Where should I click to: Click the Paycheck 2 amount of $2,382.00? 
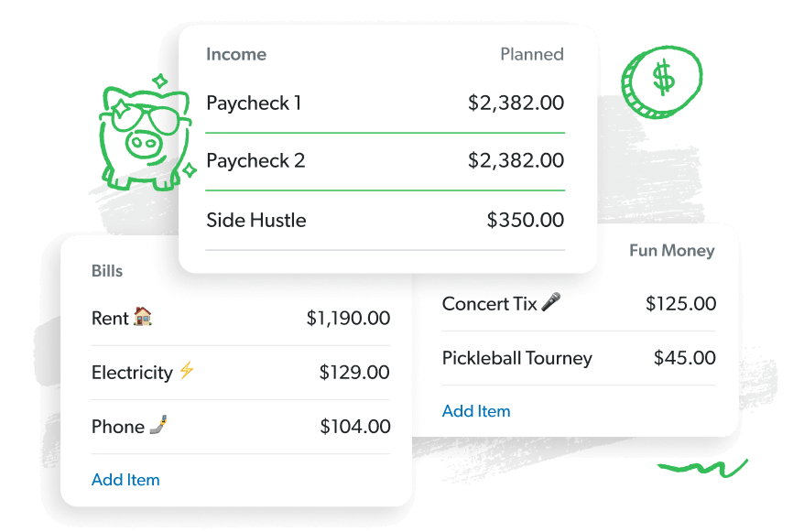pyautogui.click(x=517, y=160)
